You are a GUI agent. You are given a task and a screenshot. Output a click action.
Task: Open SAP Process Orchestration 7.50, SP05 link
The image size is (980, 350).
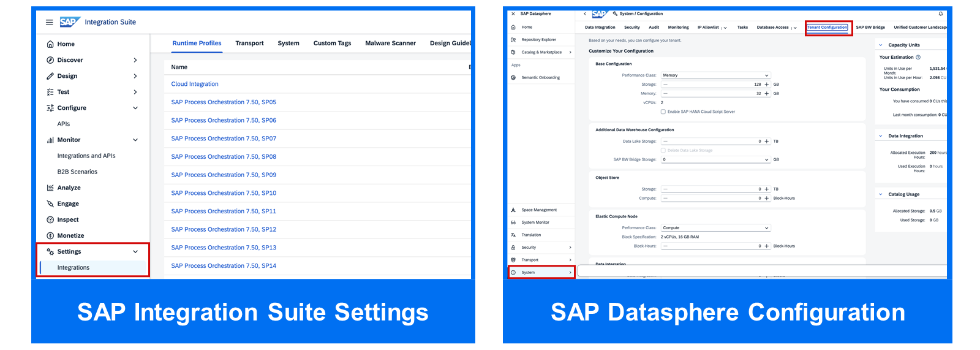[224, 102]
